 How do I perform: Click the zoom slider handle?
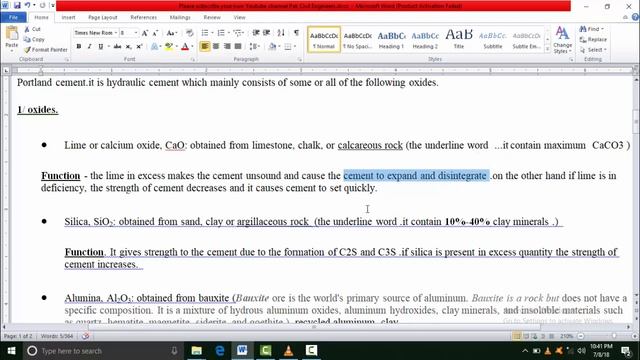614,336
